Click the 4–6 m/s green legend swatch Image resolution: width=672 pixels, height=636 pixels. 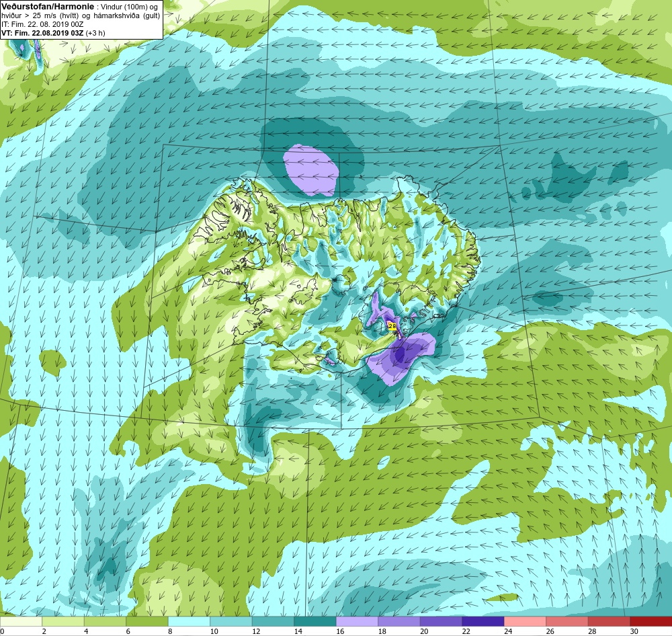point(105,621)
